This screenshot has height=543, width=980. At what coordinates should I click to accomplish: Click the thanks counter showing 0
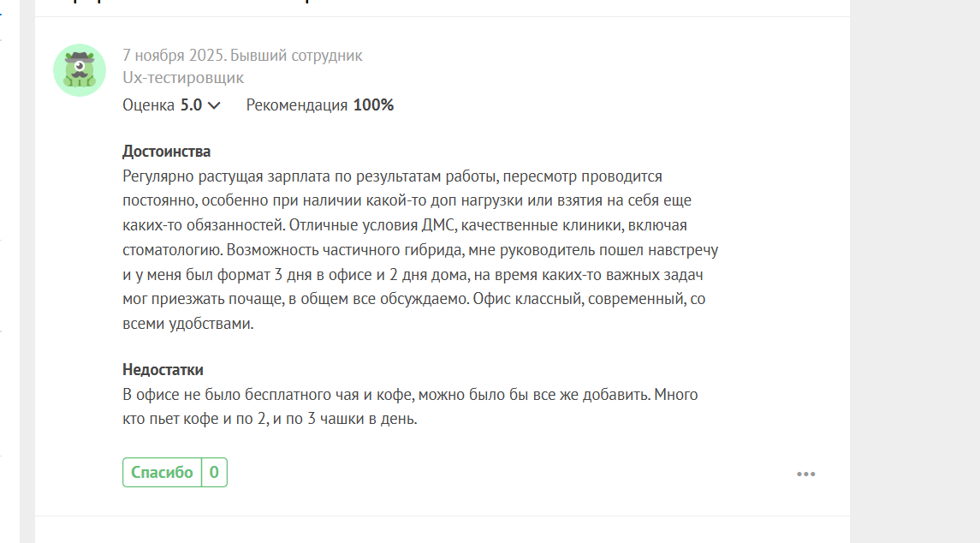214,472
